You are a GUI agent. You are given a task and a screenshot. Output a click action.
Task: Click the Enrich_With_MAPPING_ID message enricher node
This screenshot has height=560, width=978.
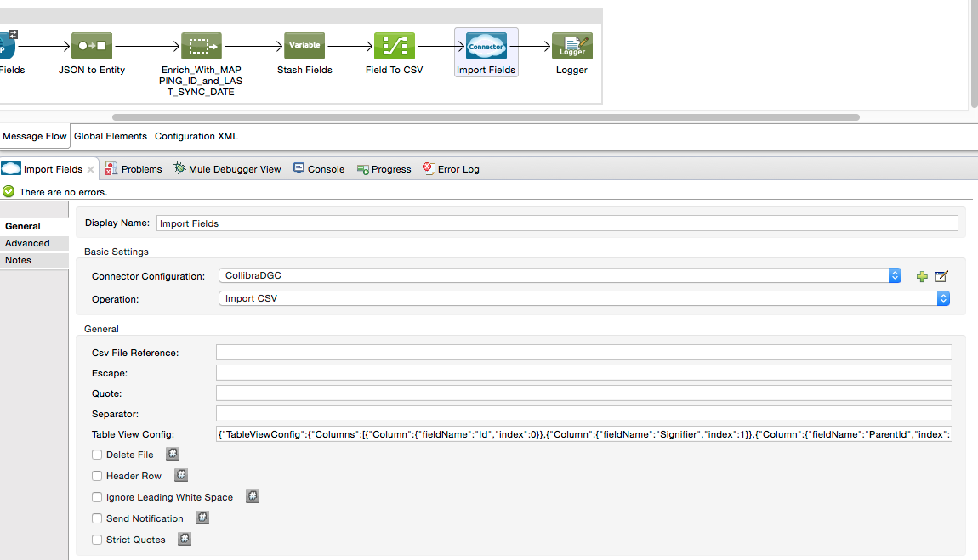pos(202,46)
